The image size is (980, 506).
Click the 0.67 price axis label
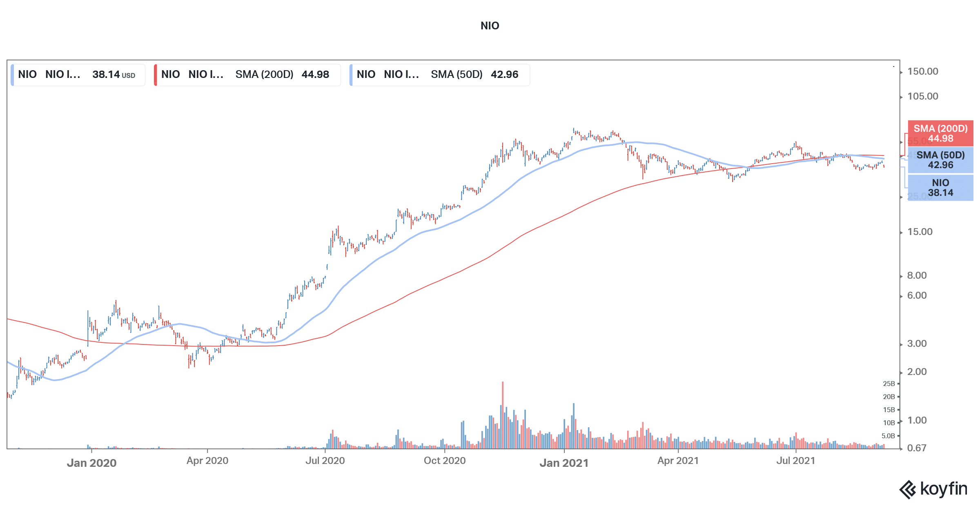pyautogui.click(x=917, y=448)
